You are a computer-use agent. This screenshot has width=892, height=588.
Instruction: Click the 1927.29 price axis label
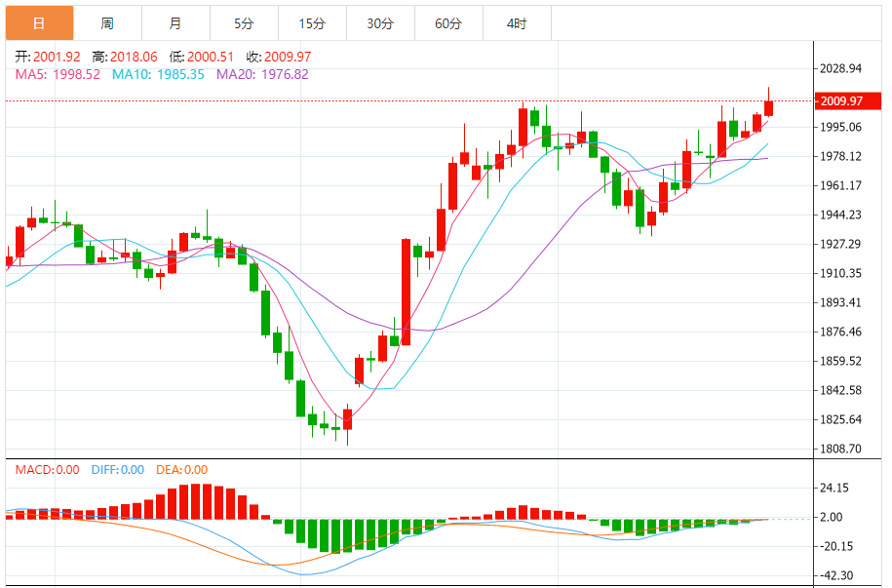840,244
